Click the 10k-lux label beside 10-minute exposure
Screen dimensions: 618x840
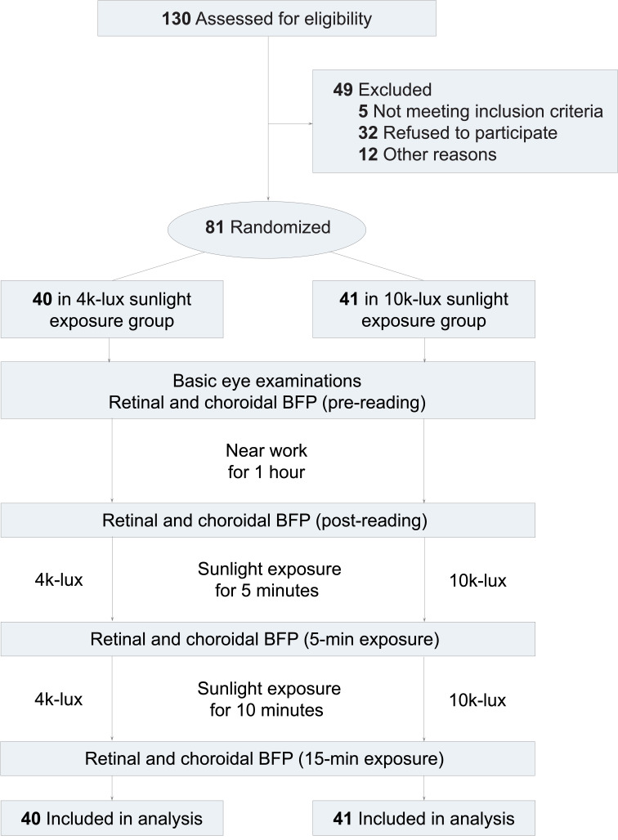coord(478,700)
